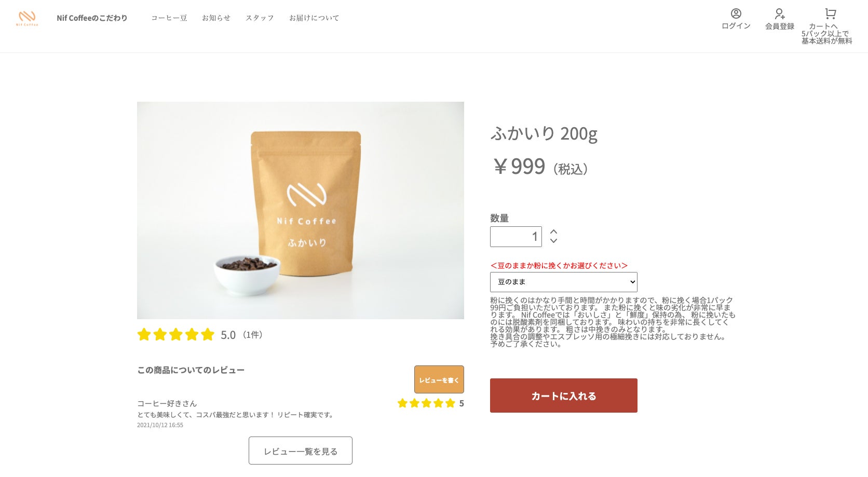This screenshot has width=868, height=477.
Task: Click the Nif Coffee logo icon
Action: [x=27, y=18]
